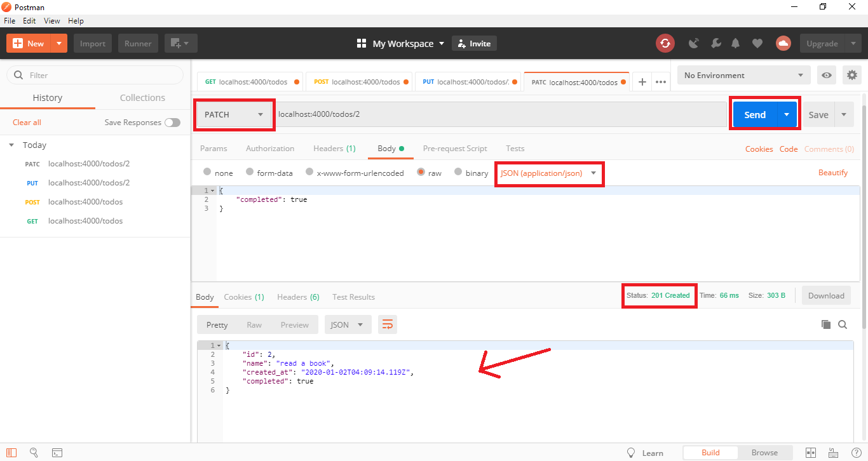Toggle response line wrap icon
Screen dimensions: 868x461
tap(388, 324)
